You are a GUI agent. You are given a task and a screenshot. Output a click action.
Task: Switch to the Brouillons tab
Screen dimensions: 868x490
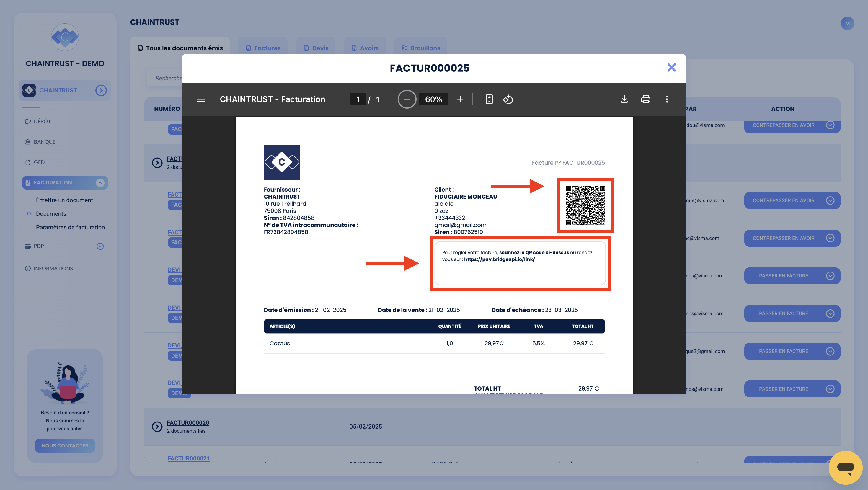(421, 48)
